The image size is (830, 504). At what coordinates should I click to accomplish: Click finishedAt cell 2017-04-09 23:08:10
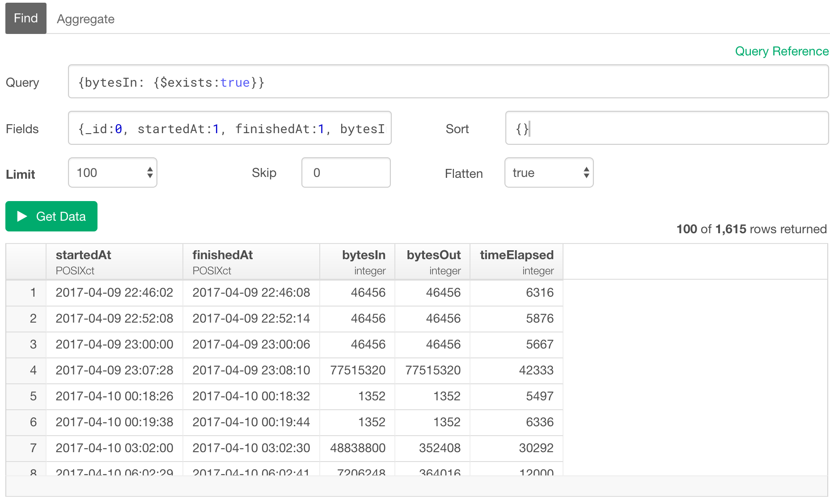coord(251,370)
